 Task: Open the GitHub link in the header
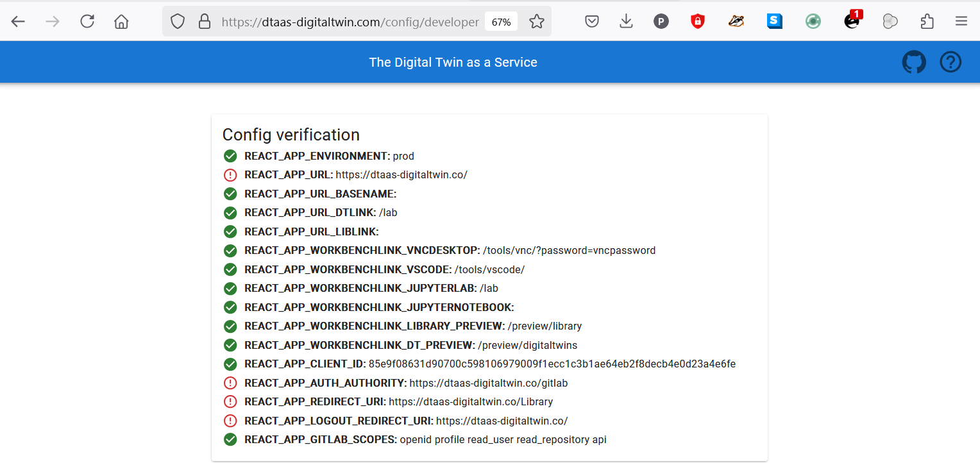point(914,62)
